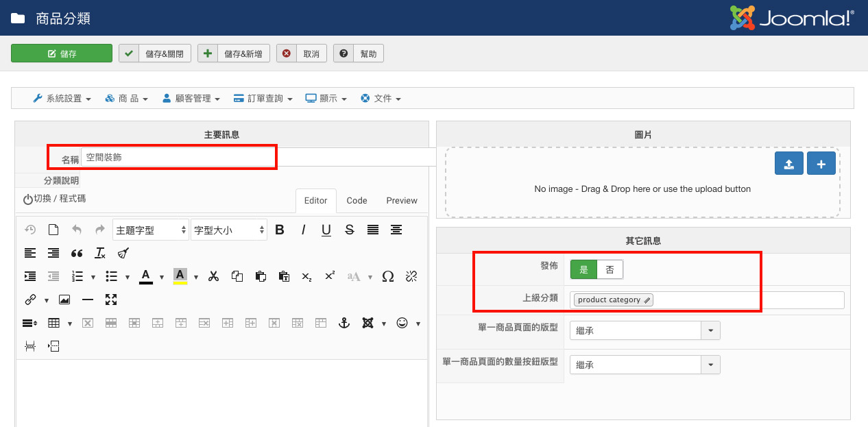Image resolution: width=868 pixels, height=427 pixels.
Task: Switch to the Preview tab
Action: (x=401, y=200)
